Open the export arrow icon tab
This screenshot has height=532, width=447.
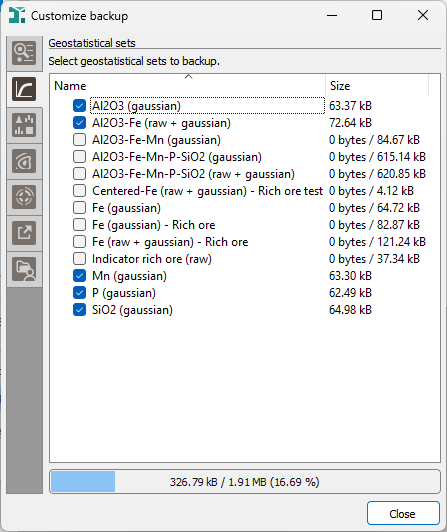click(x=24, y=233)
